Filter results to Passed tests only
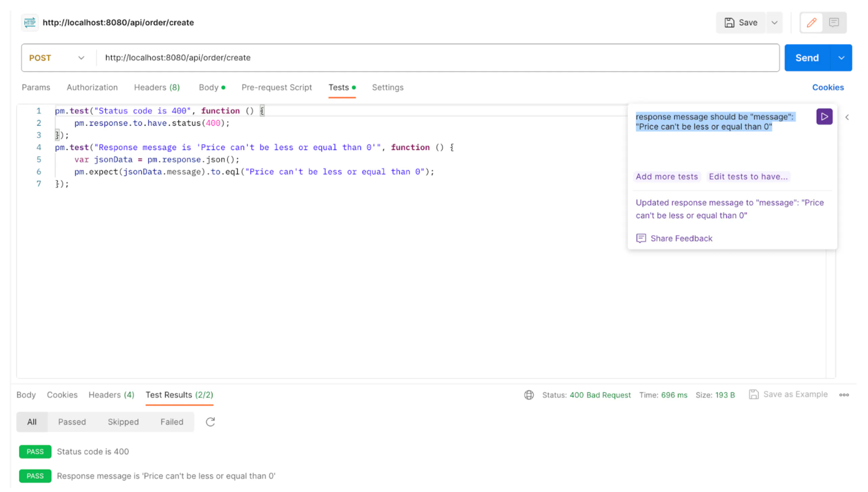868x492 pixels. (x=72, y=422)
